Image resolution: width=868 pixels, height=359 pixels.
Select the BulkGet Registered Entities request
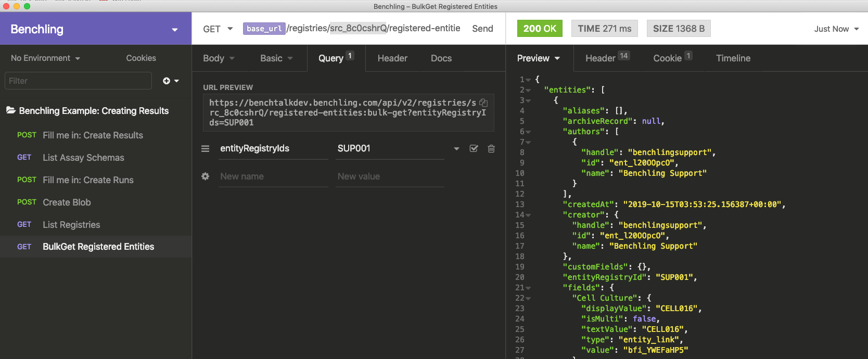coord(96,247)
